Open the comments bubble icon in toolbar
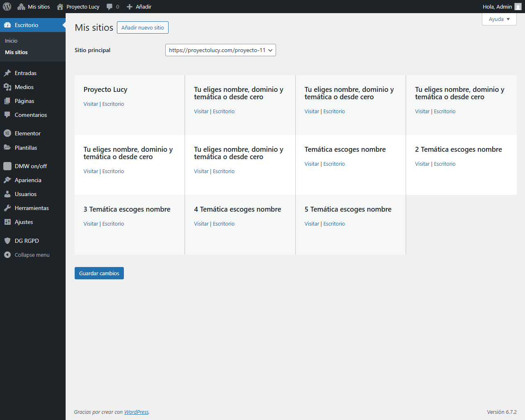This screenshot has height=420, width=525. [x=110, y=7]
